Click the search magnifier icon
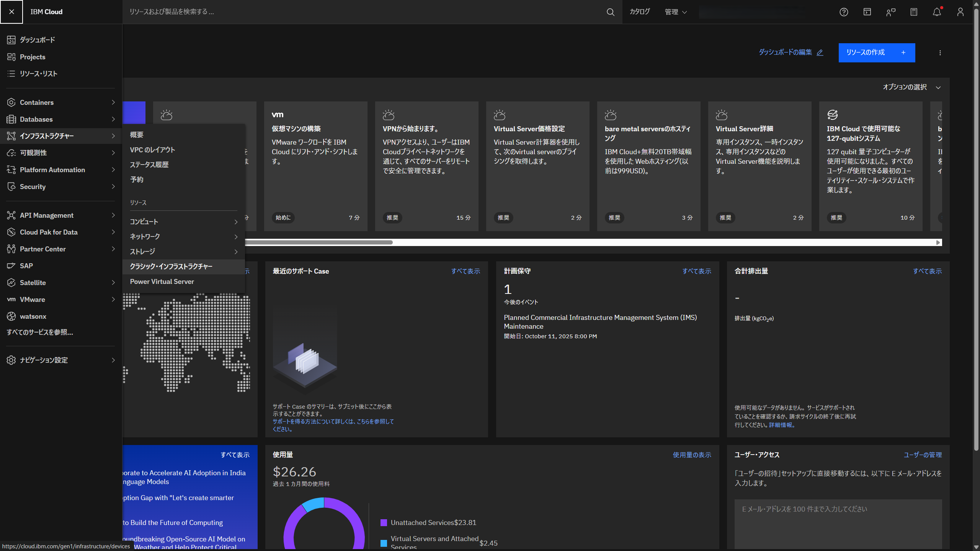Viewport: 980px width, 551px height. coord(610,12)
